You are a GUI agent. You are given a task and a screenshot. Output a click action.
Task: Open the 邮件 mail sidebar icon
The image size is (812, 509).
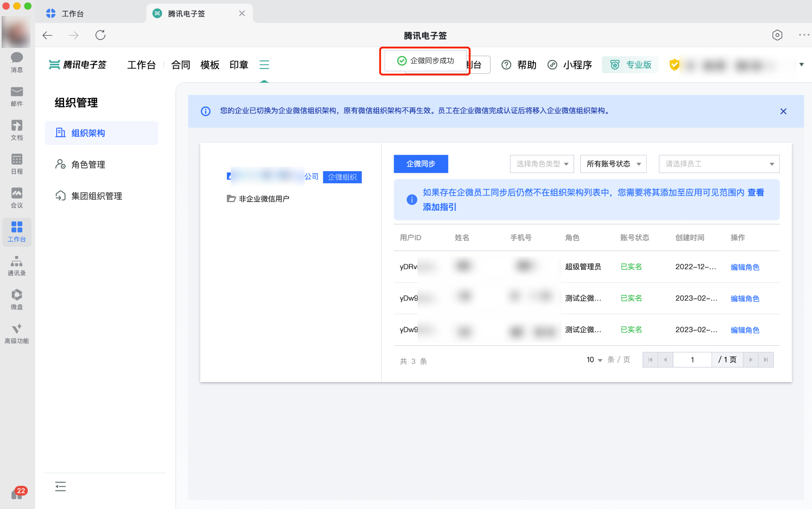click(17, 96)
